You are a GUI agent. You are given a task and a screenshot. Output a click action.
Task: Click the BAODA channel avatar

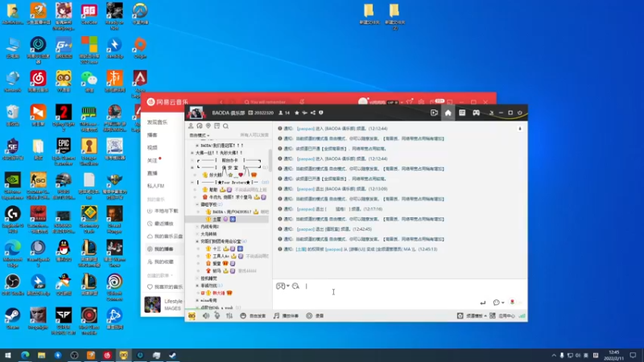coord(196,113)
